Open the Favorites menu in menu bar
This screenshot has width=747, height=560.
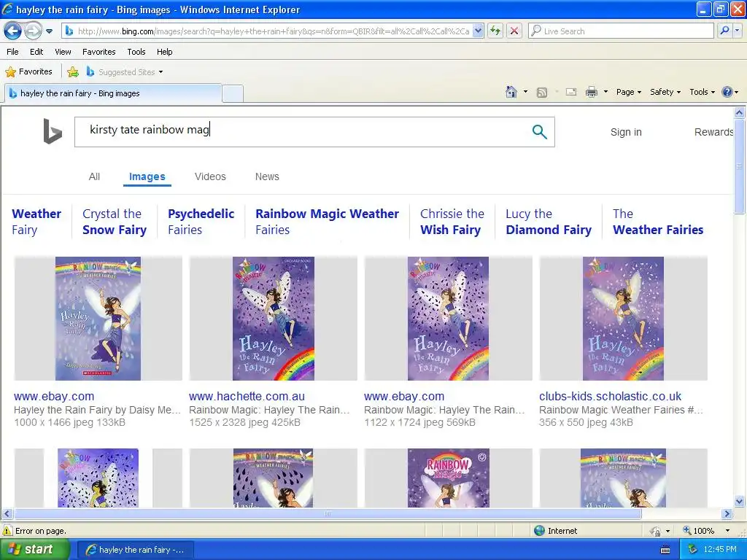[98, 52]
